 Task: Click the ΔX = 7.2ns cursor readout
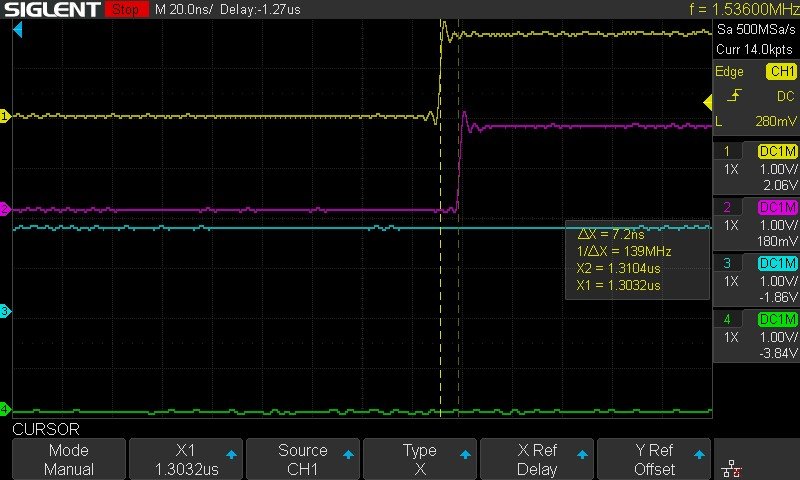611,234
